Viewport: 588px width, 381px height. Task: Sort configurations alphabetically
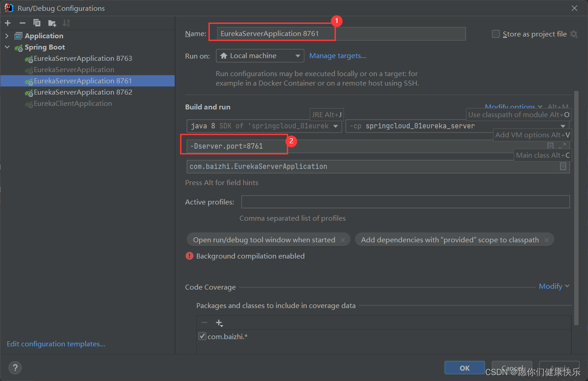point(66,23)
